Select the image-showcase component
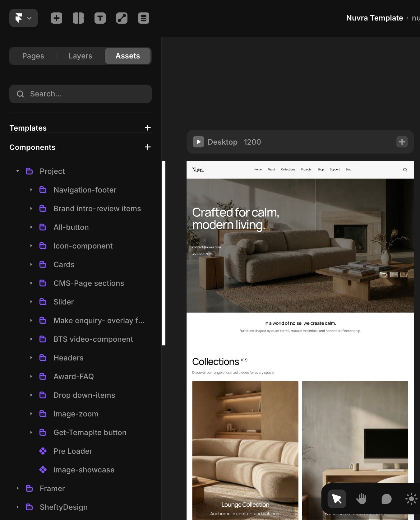 coord(84,470)
